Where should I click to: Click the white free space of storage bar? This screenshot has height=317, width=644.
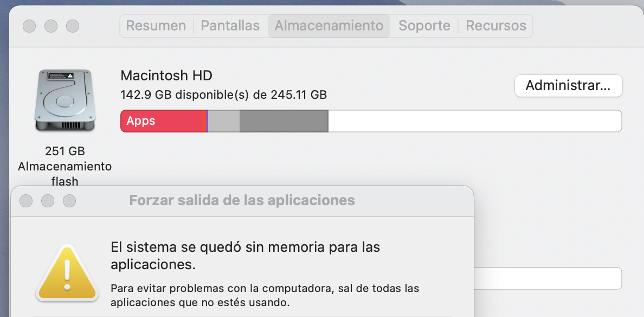[x=474, y=121]
